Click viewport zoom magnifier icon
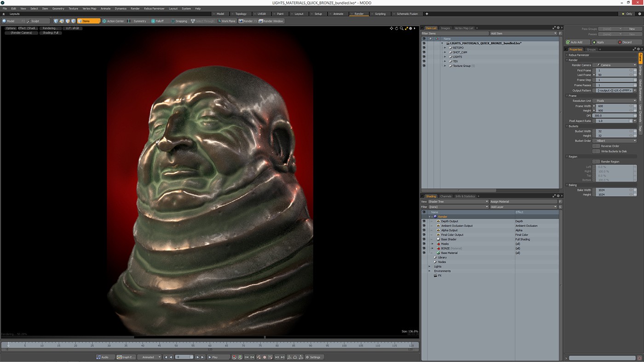Screen dimensions: 644x362 point(402,28)
